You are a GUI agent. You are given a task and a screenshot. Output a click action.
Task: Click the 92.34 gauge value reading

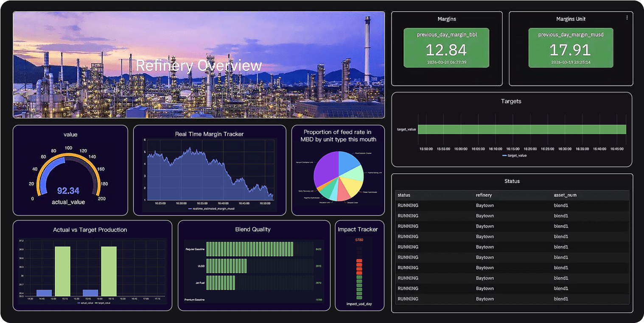click(x=68, y=191)
